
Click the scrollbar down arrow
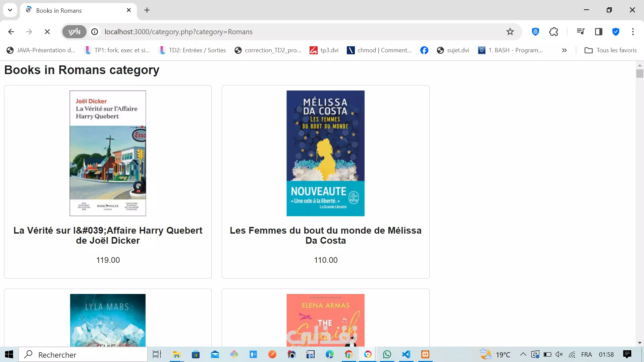pyautogui.click(x=640, y=343)
